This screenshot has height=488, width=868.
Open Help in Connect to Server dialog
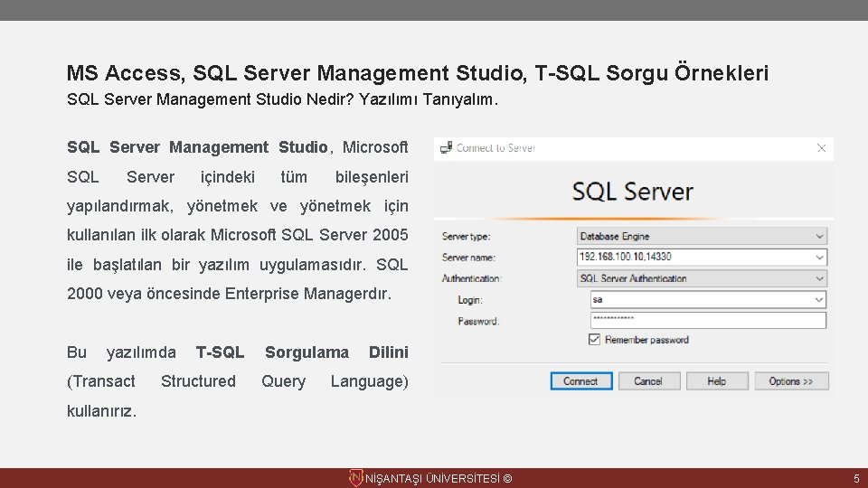(717, 381)
